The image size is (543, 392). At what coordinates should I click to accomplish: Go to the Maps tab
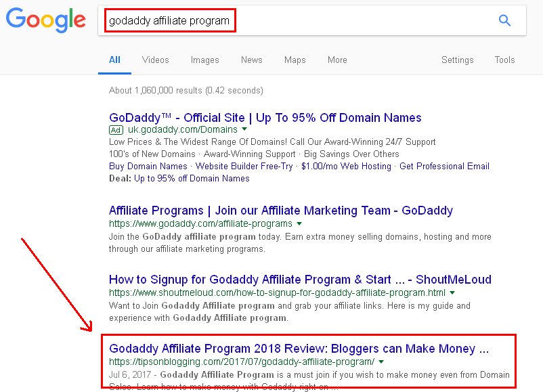(295, 60)
